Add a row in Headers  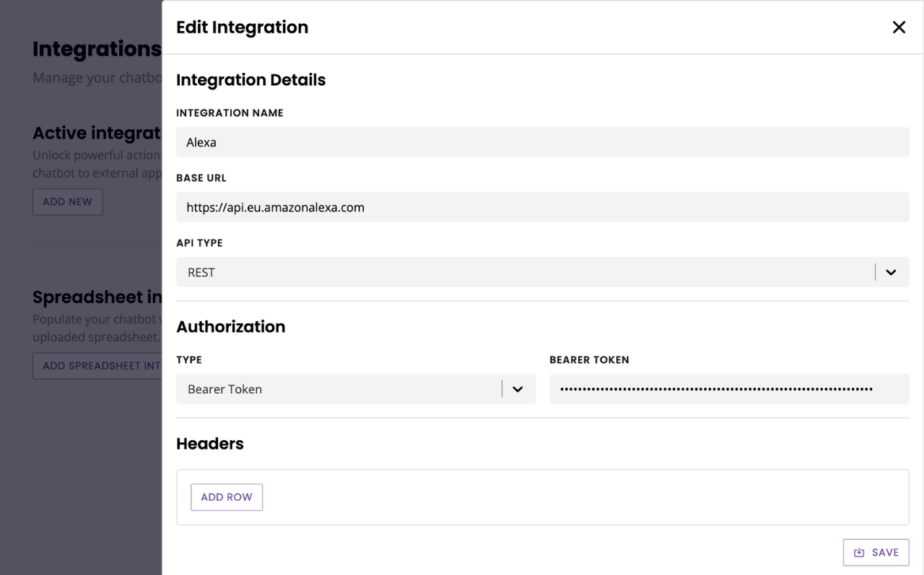point(227,497)
